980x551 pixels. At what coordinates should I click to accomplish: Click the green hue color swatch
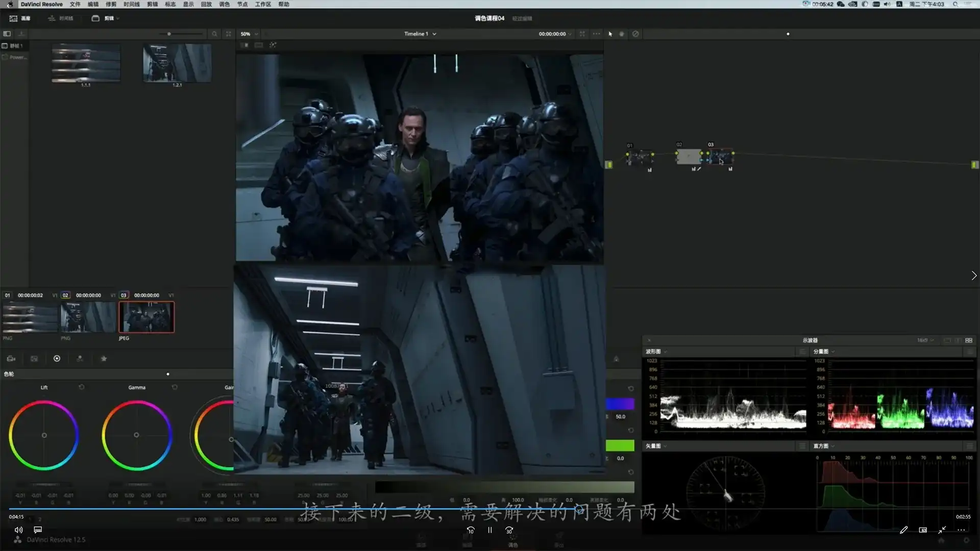pos(620,445)
